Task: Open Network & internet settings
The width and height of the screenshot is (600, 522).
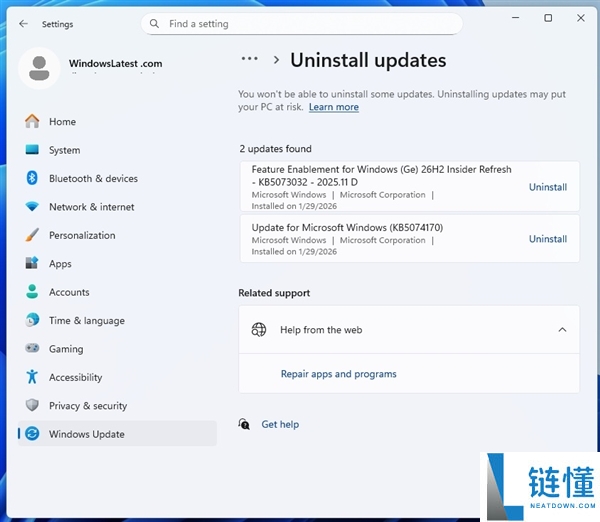Action: coord(91,207)
